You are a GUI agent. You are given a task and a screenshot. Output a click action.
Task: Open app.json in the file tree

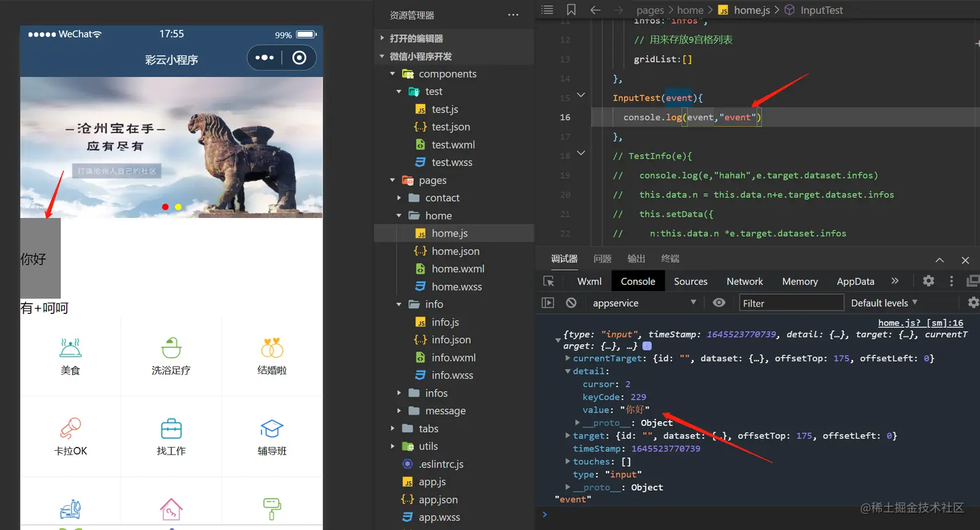(x=438, y=500)
